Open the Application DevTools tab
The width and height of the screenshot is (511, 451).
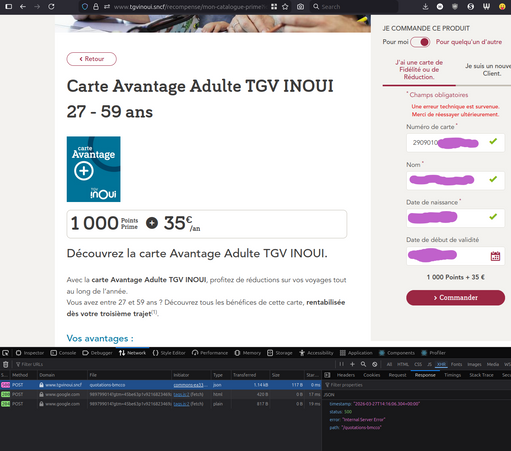pyautogui.click(x=356, y=353)
